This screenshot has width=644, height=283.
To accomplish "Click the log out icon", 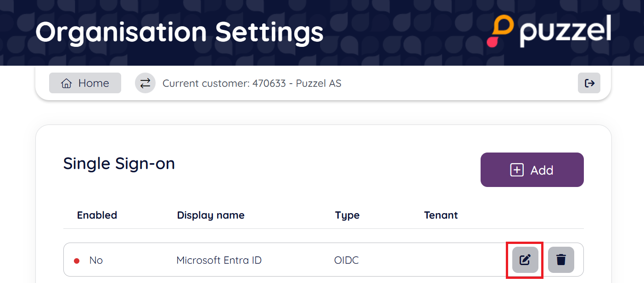I will [589, 83].
